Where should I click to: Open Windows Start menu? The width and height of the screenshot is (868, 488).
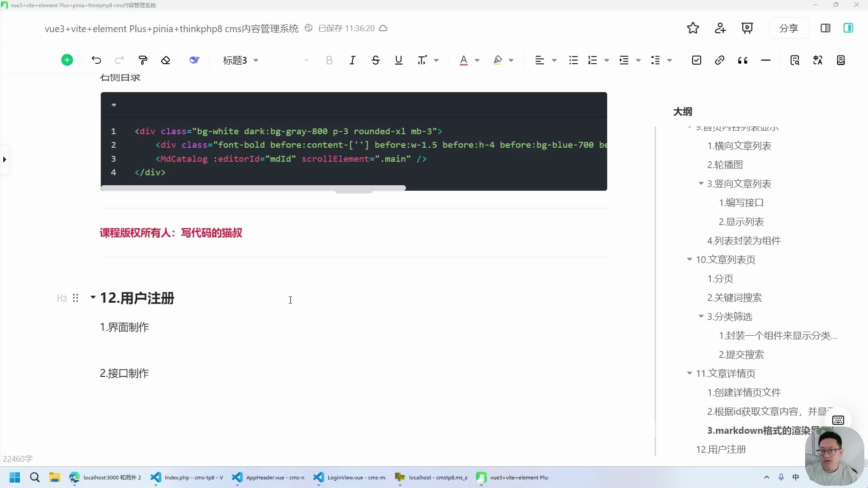pyautogui.click(x=15, y=478)
